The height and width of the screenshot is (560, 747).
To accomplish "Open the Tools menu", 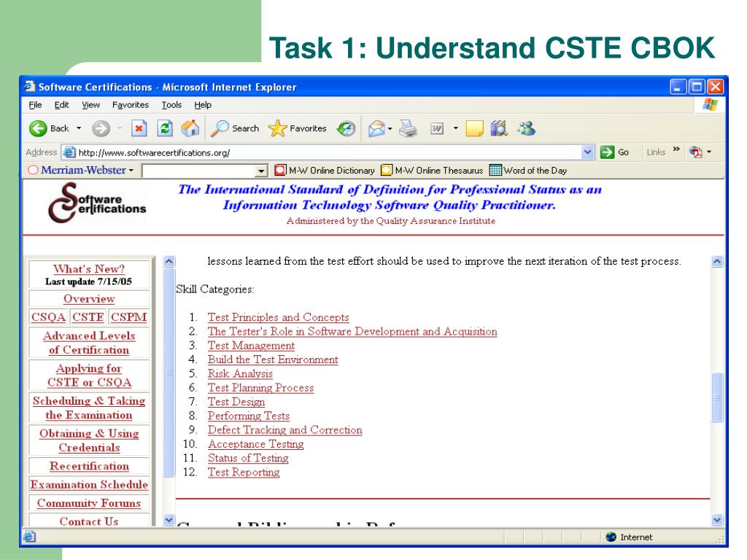I will (x=171, y=105).
